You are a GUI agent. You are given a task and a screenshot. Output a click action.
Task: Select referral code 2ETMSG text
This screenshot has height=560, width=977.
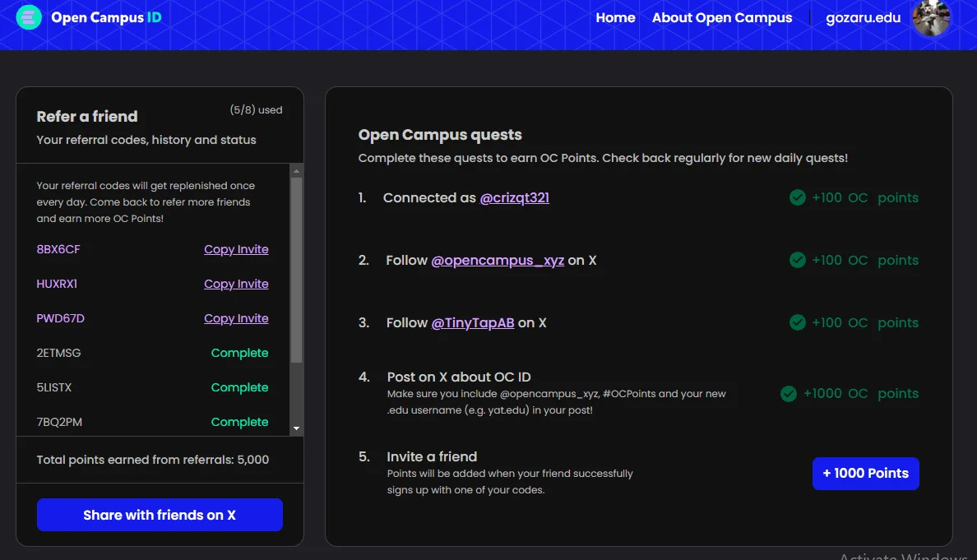[x=58, y=353]
